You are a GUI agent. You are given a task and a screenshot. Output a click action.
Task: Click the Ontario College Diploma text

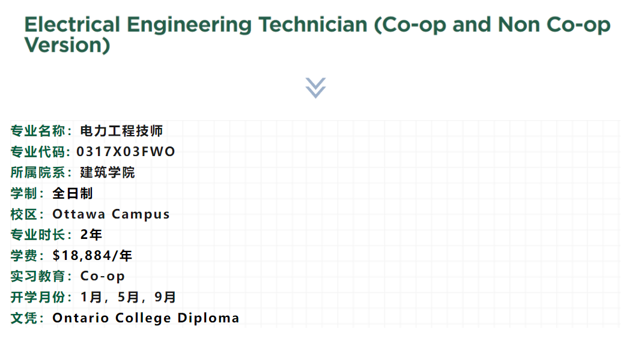point(146,318)
